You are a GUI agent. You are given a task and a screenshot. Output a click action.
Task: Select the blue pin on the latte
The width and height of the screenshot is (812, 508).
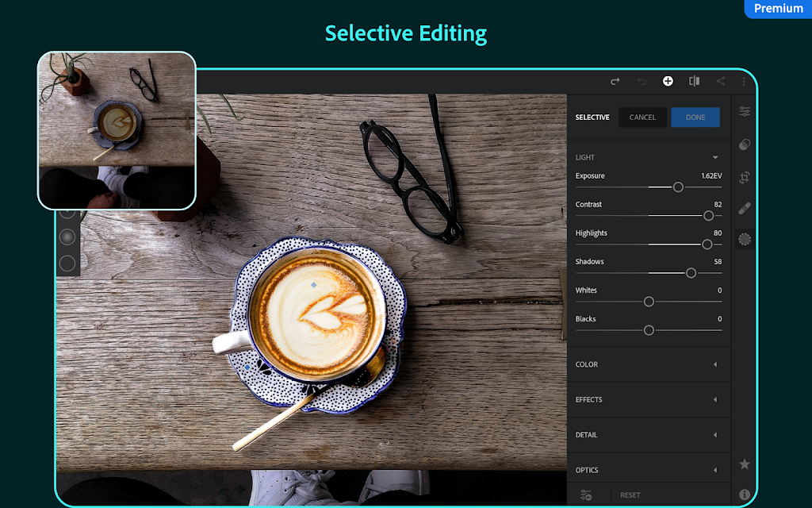point(314,285)
